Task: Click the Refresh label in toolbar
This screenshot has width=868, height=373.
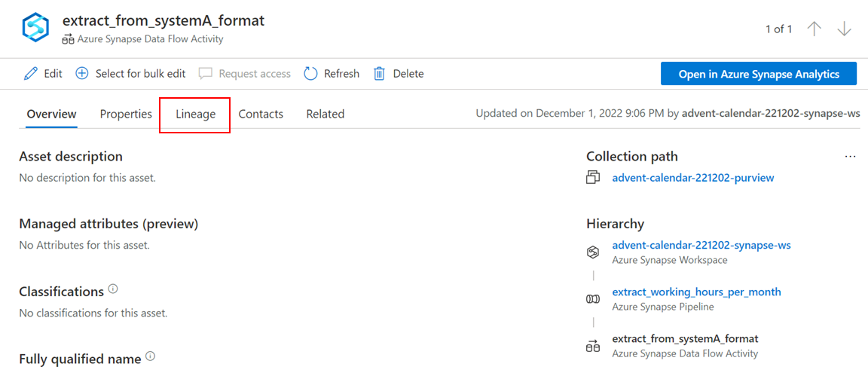Action: pyautogui.click(x=341, y=74)
